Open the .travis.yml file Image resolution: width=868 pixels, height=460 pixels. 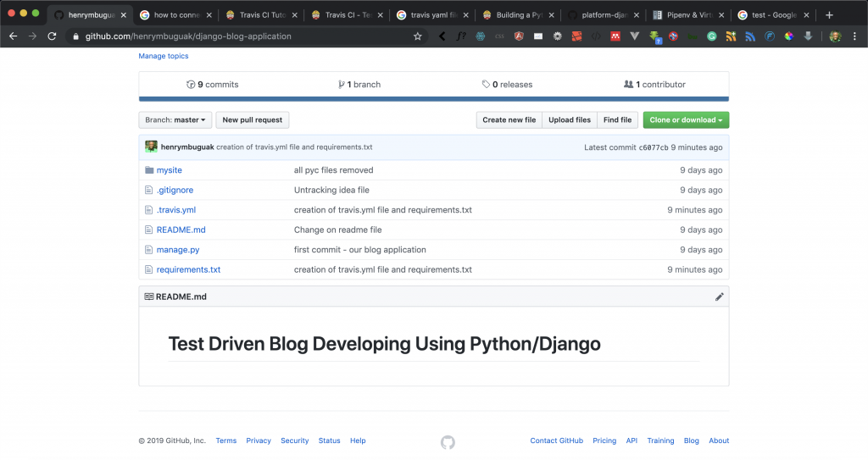176,210
